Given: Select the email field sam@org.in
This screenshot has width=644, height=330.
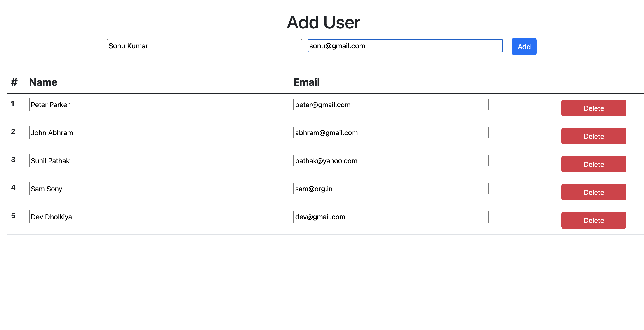Looking at the screenshot, I should pos(390,188).
